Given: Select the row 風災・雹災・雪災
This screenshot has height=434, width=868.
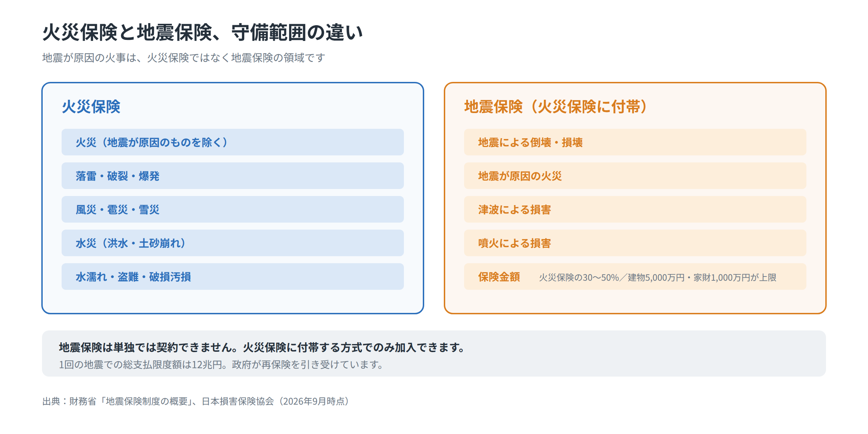Looking at the screenshot, I should point(233,209).
